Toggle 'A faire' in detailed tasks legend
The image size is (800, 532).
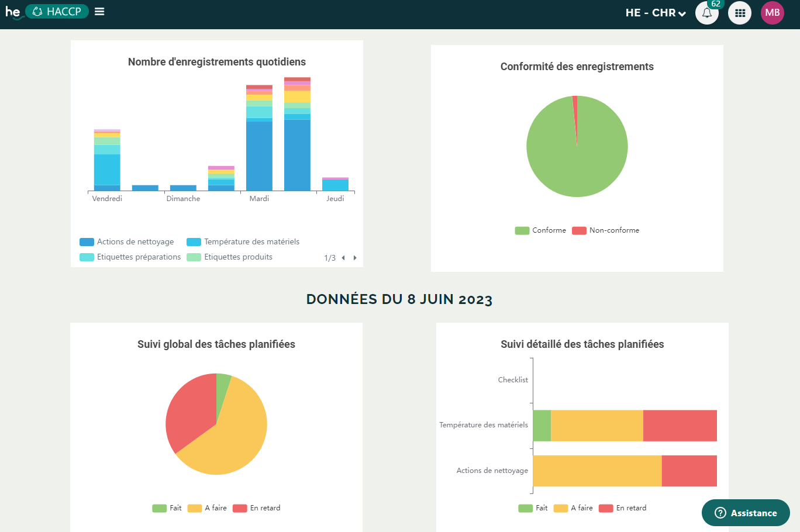click(x=574, y=508)
